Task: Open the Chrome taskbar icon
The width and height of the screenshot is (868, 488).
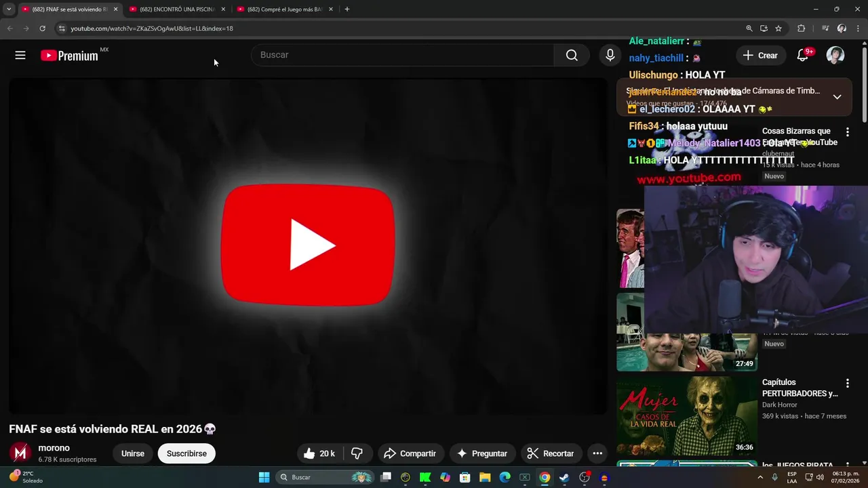Action: 545,477
